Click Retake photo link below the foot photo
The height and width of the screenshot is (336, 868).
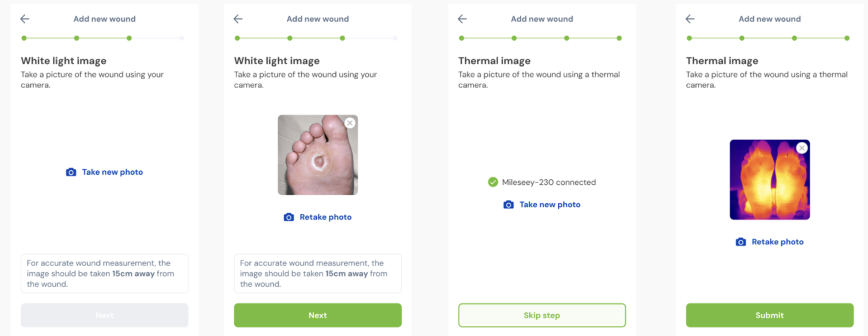(x=325, y=217)
